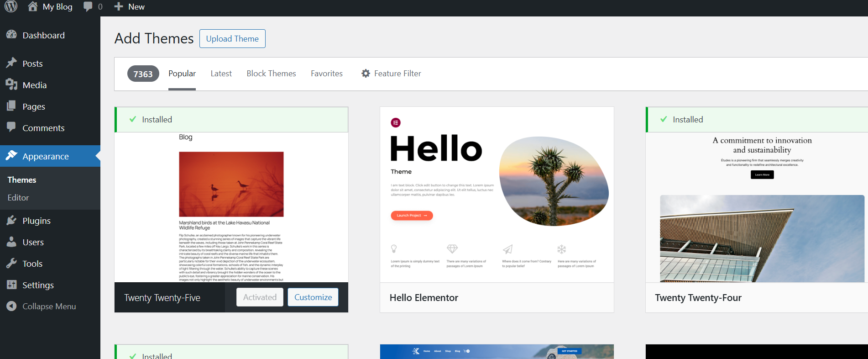Click the 7363 theme count badge

point(143,74)
